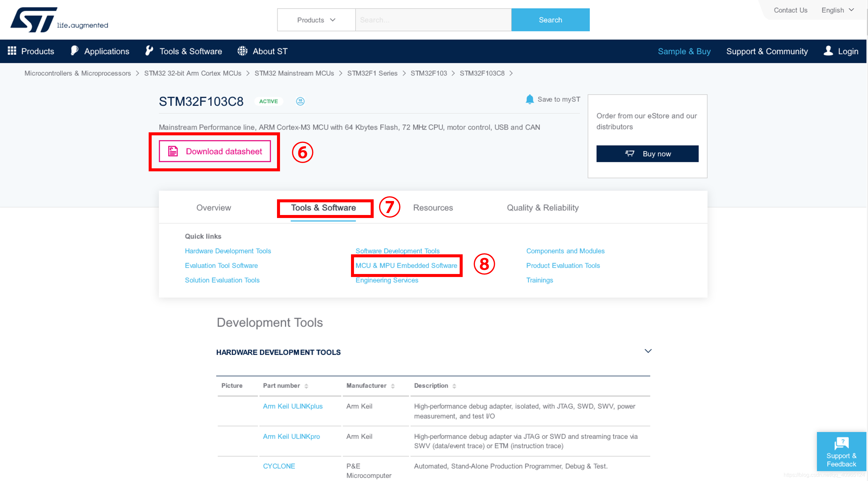Open MCU & MPU Embedded Software link
Screen dimensions: 868x481
(x=406, y=266)
